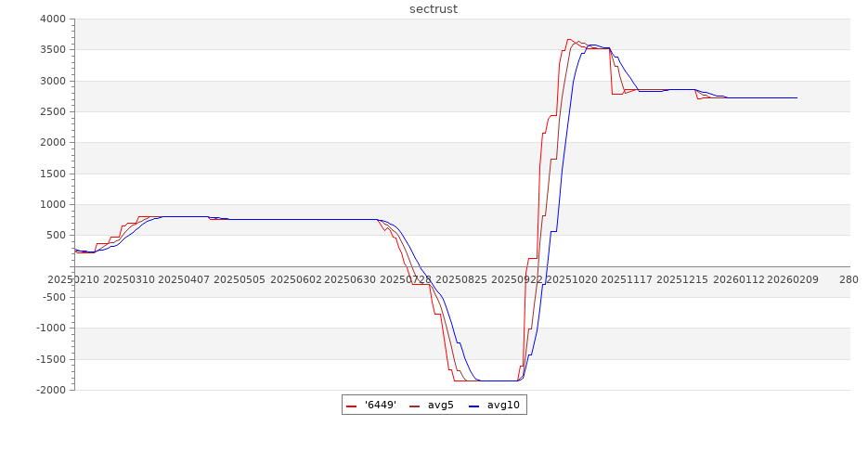The height and width of the screenshot is (464, 868).
Task: Click the 1000 y-axis value label
Action: click(53, 205)
